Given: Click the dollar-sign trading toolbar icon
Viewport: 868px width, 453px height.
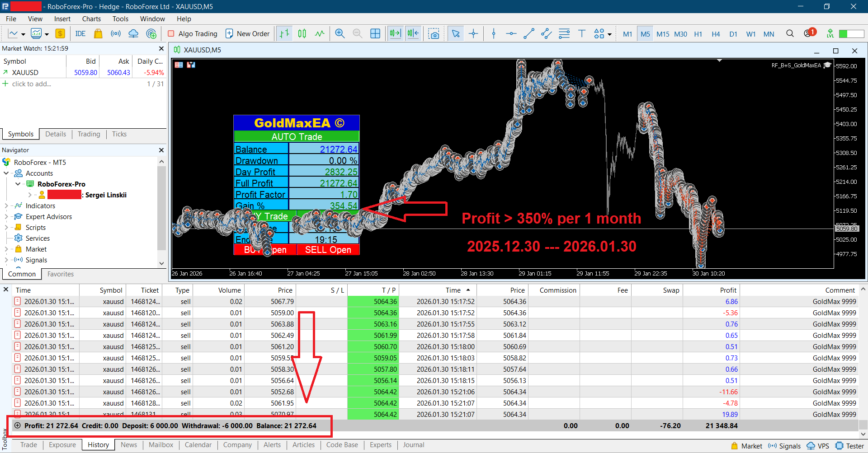Looking at the screenshot, I should point(60,33).
